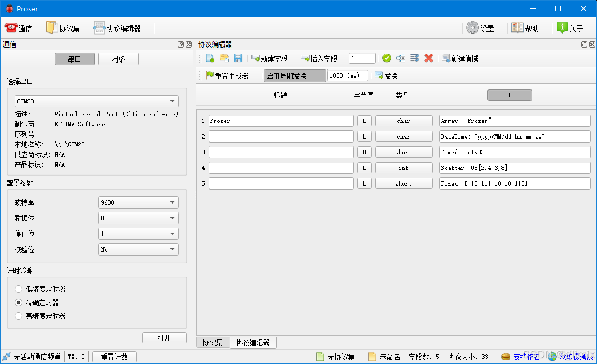Click the 未命名 status bar entry
Screen dimensions: 597x364
point(384,357)
